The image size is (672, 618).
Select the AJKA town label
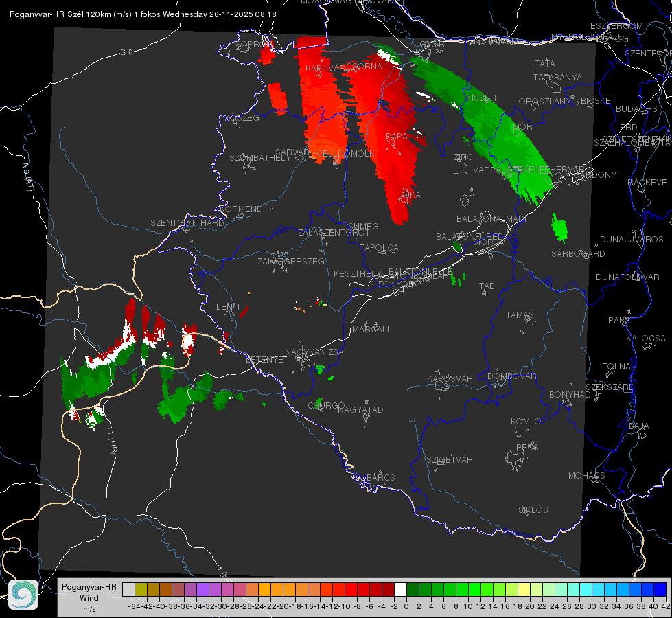410,195
